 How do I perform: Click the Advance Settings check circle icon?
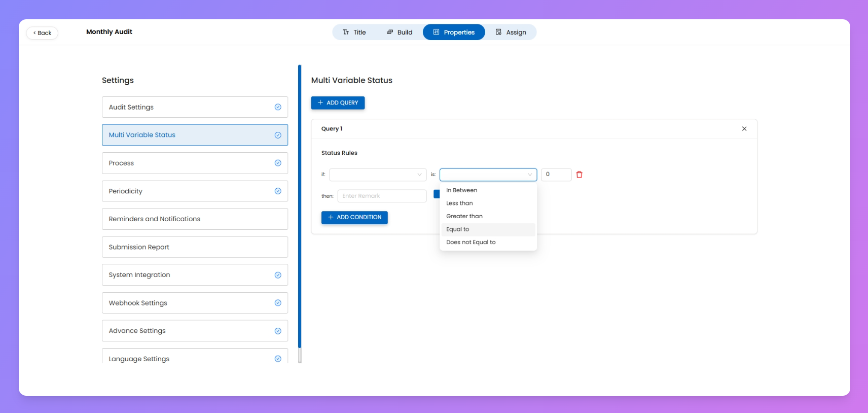278,331
